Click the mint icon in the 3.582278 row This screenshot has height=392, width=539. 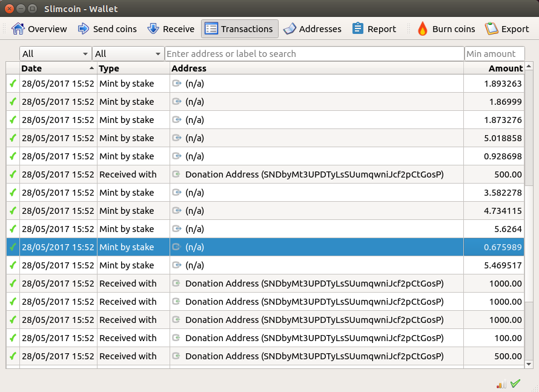click(x=177, y=192)
